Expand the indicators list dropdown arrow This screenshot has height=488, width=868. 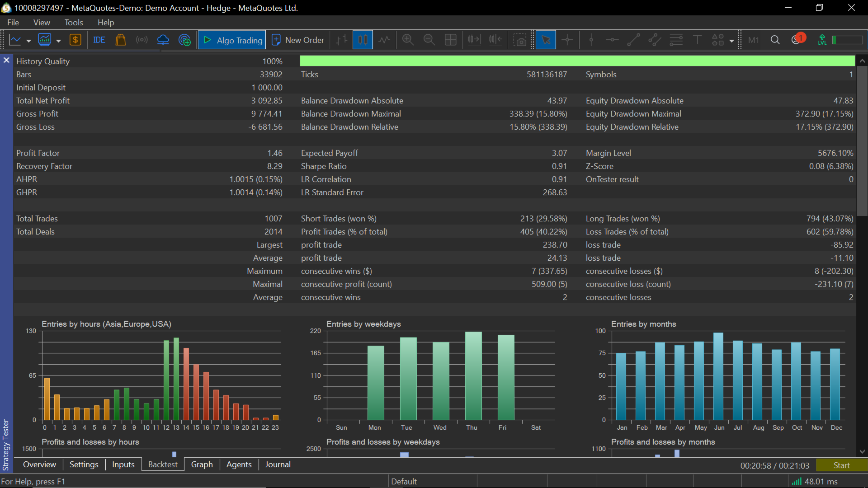[58, 41]
